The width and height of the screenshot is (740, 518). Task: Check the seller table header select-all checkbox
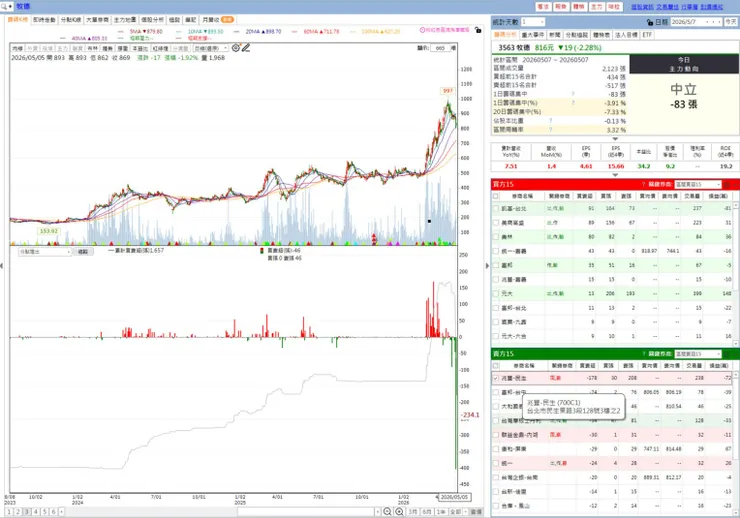pyautogui.click(x=496, y=366)
